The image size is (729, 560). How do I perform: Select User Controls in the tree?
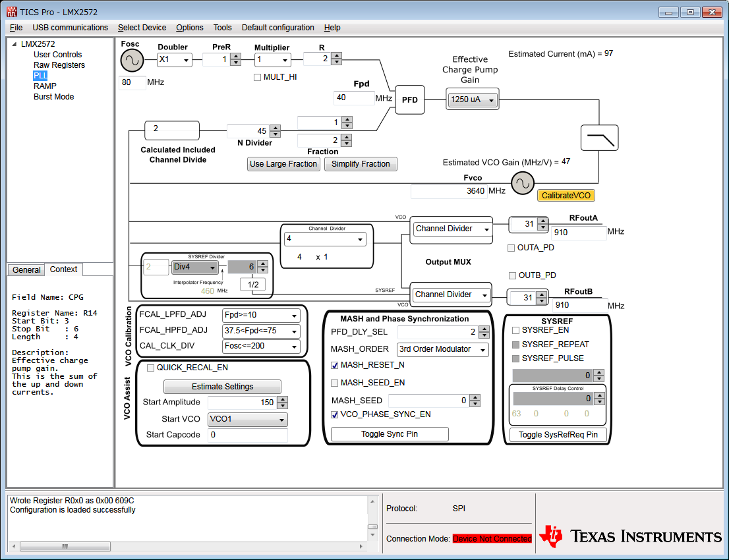click(57, 55)
